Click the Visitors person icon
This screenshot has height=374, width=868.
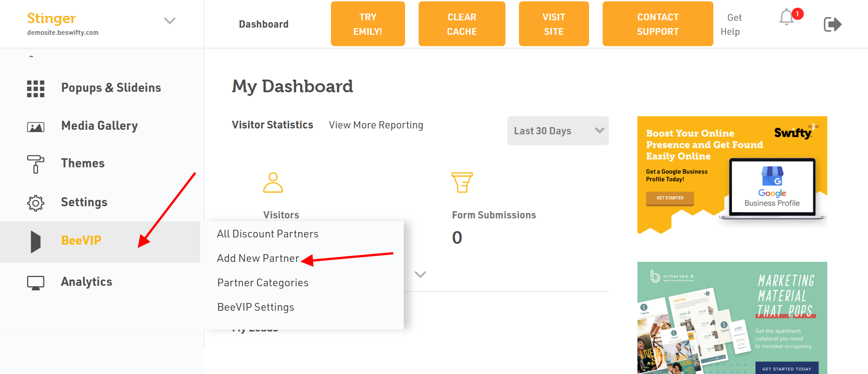coord(273,182)
